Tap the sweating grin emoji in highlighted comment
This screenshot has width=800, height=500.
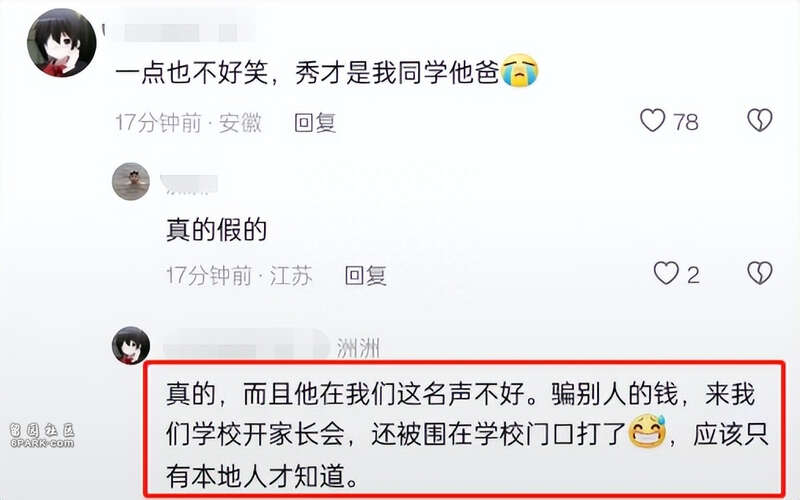pyautogui.click(x=647, y=431)
